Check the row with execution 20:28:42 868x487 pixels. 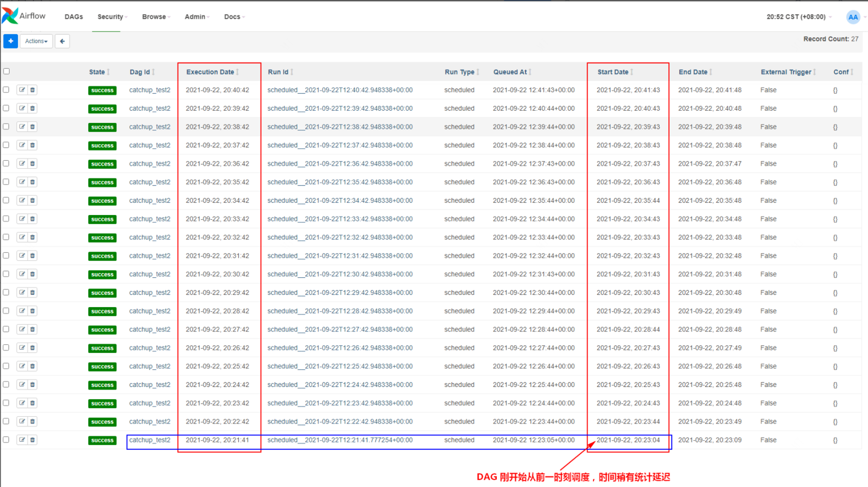[x=6, y=311]
